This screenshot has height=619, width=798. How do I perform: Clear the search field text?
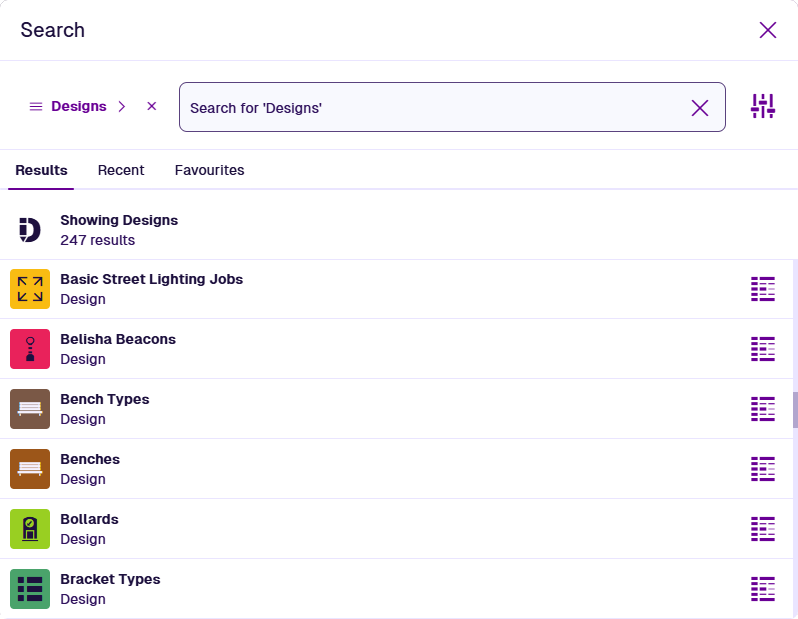[700, 108]
